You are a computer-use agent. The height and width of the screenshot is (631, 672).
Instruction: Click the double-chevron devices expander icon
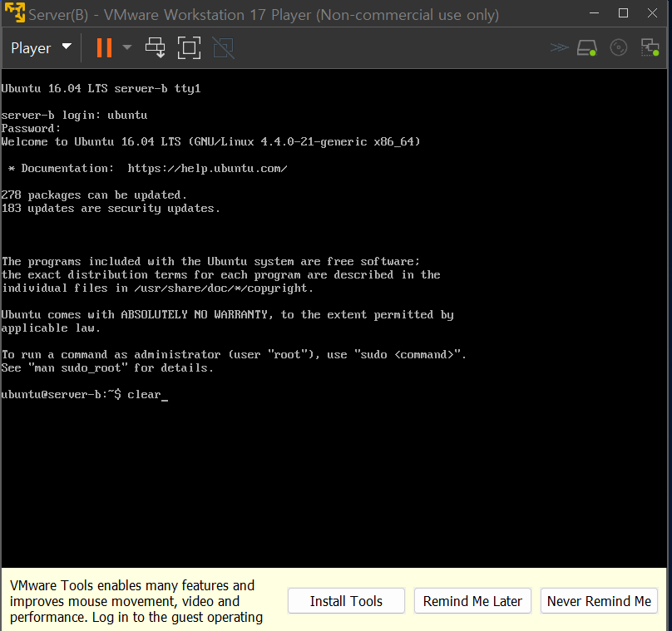click(x=559, y=47)
